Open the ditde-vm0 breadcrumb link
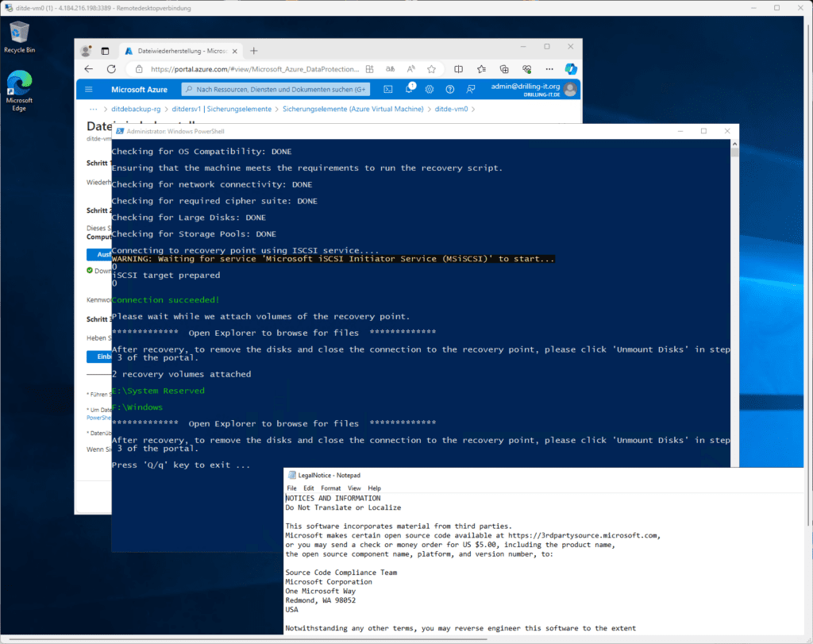The image size is (813, 644). point(451,109)
